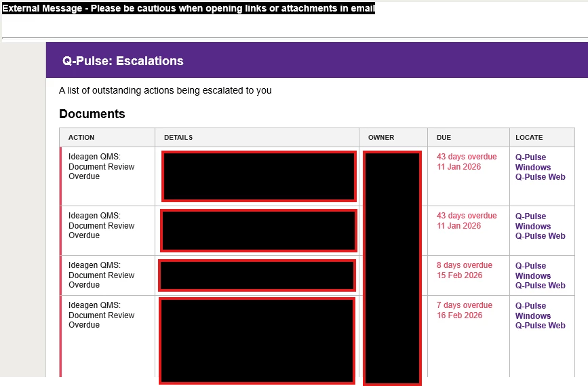Click the Documents section heading
Image resolution: width=588 pixels, height=386 pixels.
tap(92, 114)
